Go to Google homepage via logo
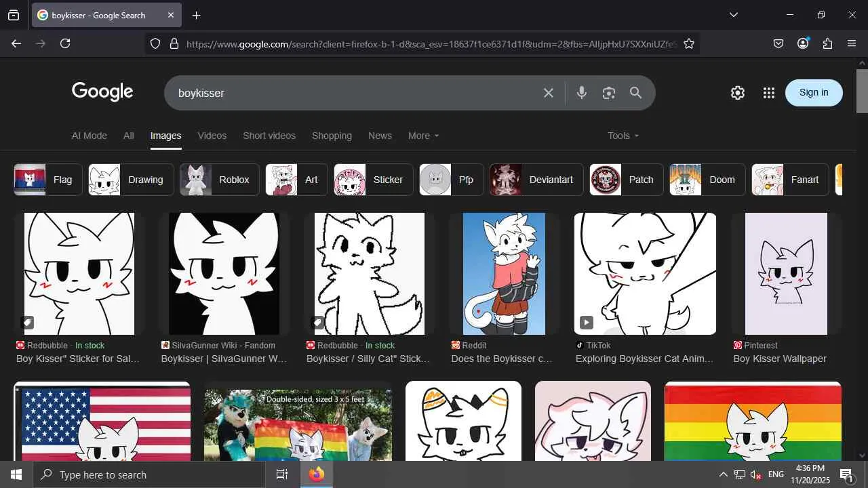Viewport: 868px width, 488px height. [102, 92]
